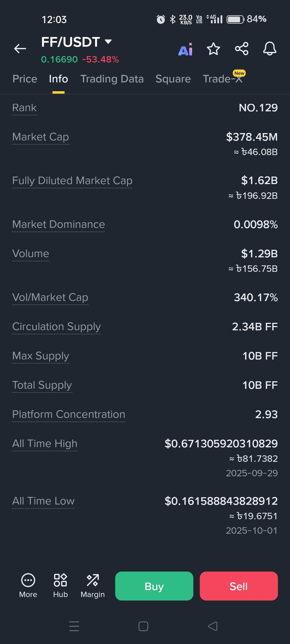Image resolution: width=290 pixels, height=644 pixels.
Task: Switch to the Trading Data tab
Action: pyautogui.click(x=112, y=79)
